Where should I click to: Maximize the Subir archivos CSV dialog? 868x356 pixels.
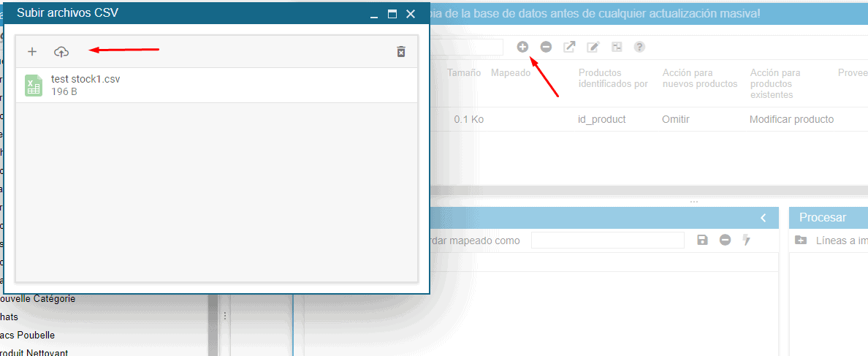pyautogui.click(x=392, y=14)
